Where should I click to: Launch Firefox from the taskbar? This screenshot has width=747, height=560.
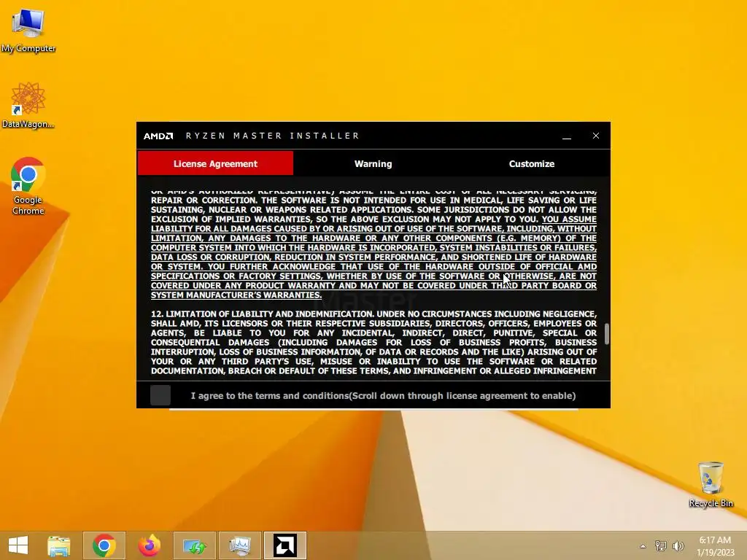[x=150, y=545]
